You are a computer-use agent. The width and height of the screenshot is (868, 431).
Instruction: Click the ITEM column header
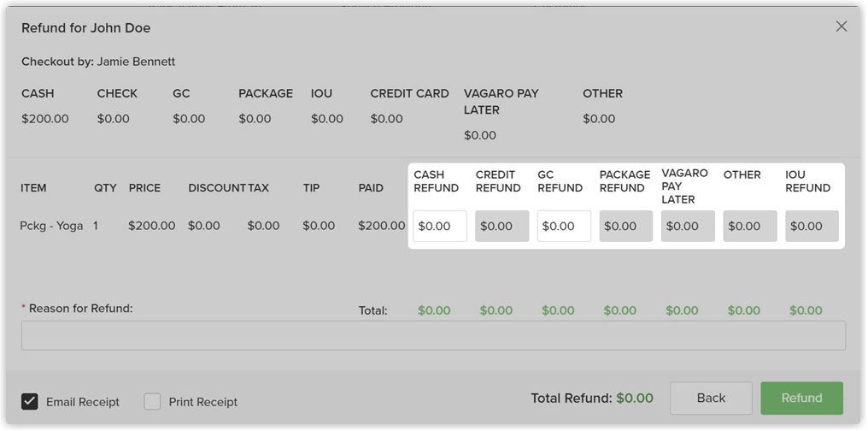coord(34,188)
